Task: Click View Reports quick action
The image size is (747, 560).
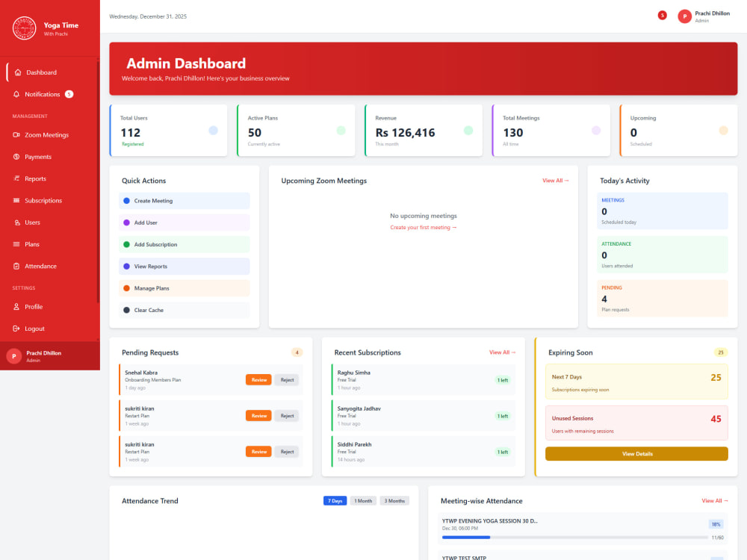Action: (x=184, y=267)
